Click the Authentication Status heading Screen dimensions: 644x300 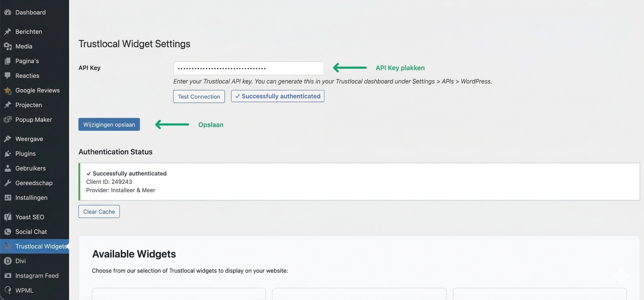pos(115,152)
